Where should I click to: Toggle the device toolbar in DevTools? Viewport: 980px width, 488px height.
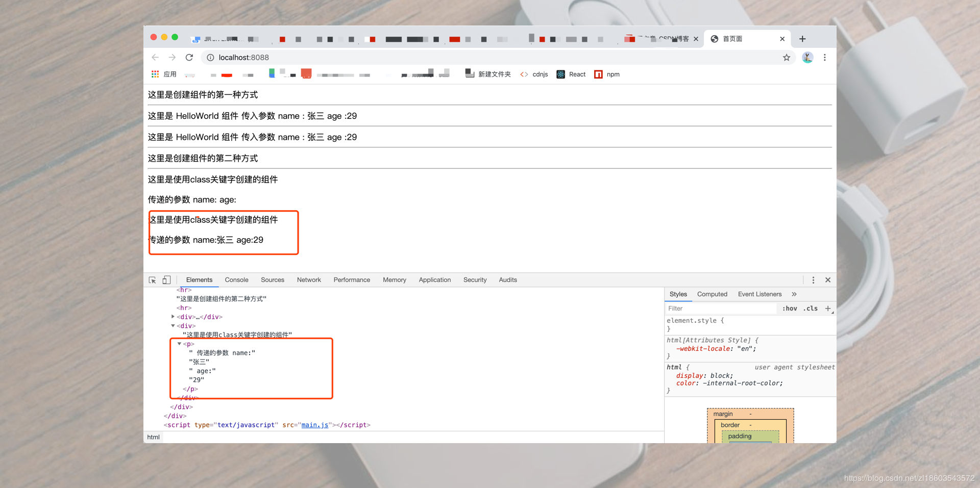pyautogui.click(x=166, y=279)
